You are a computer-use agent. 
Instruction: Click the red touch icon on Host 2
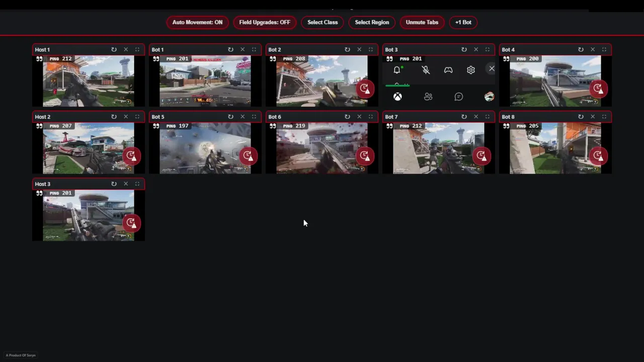tap(131, 156)
